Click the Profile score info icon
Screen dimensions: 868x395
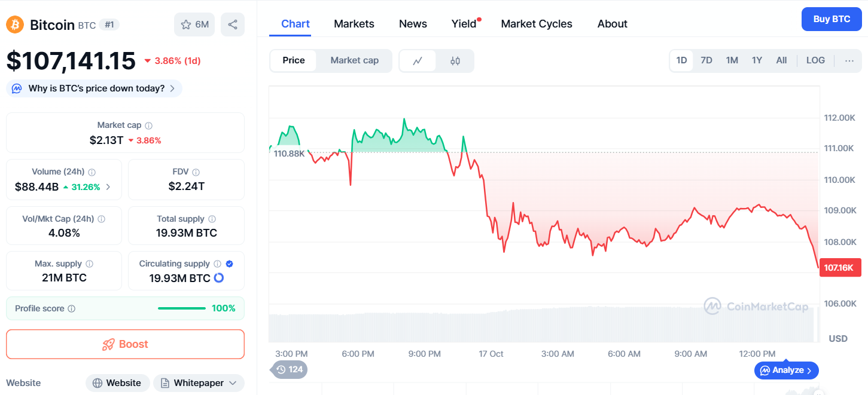point(72,309)
